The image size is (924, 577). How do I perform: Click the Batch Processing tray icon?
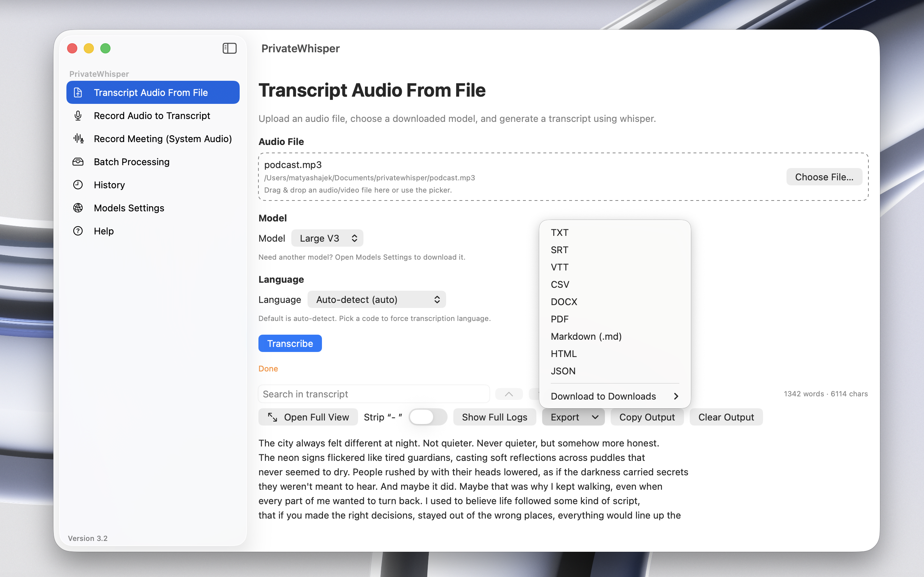click(x=78, y=162)
